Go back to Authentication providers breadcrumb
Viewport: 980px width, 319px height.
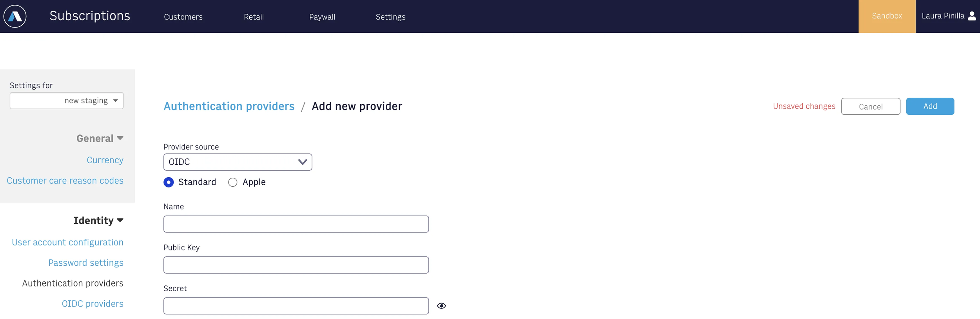pyautogui.click(x=229, y=106)
